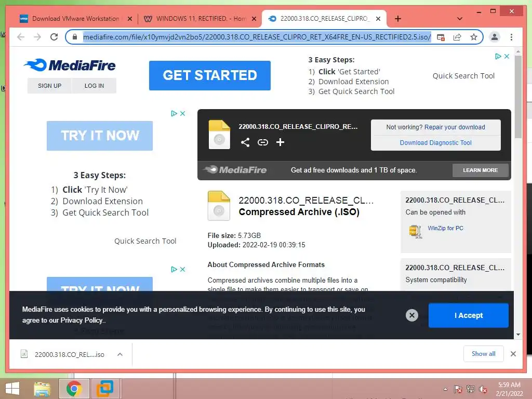Open VMware Workstation from the taskbar
532x399 pixels.
(105, 389)
